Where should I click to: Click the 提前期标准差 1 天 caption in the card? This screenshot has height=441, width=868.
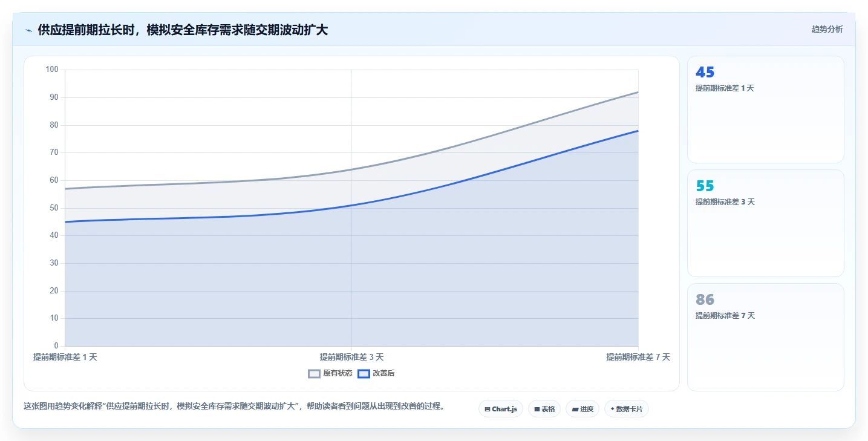point(725,88)
